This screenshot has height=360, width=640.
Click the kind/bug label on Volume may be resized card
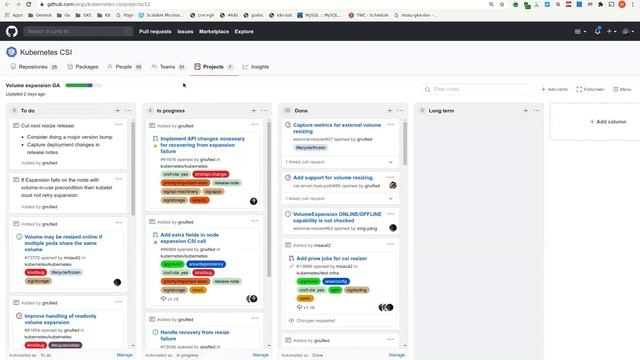click(x=36, y=272)
